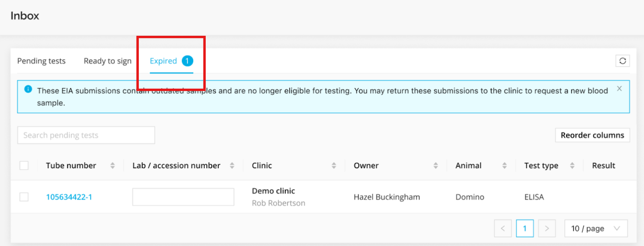Viewport: 644px width, 246px height.
Task: Click the refresh icon in the inbox
Action: [x=622, y=61]
